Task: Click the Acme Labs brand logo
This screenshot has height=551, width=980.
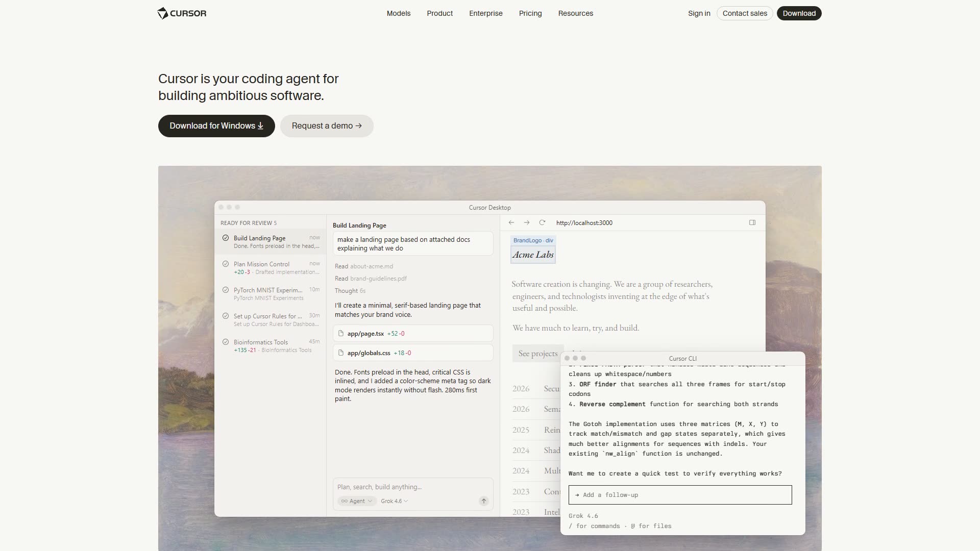Action: click(x=533, y=255)
